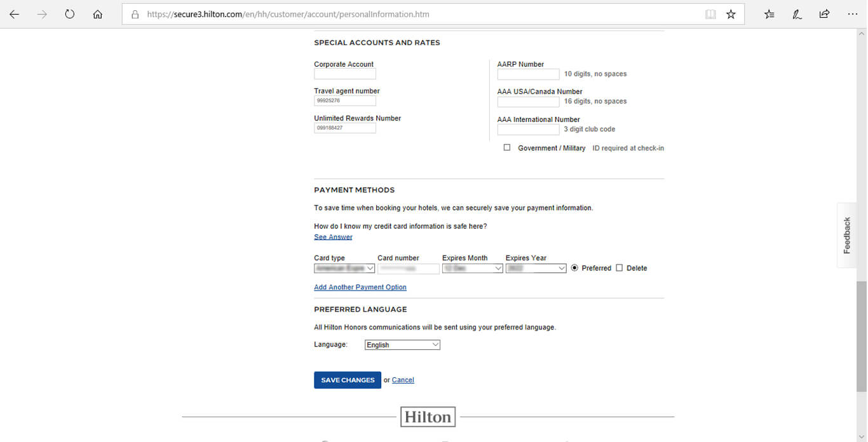Open the favorites hub list
The image size is (868, 442).
[770, 14]
